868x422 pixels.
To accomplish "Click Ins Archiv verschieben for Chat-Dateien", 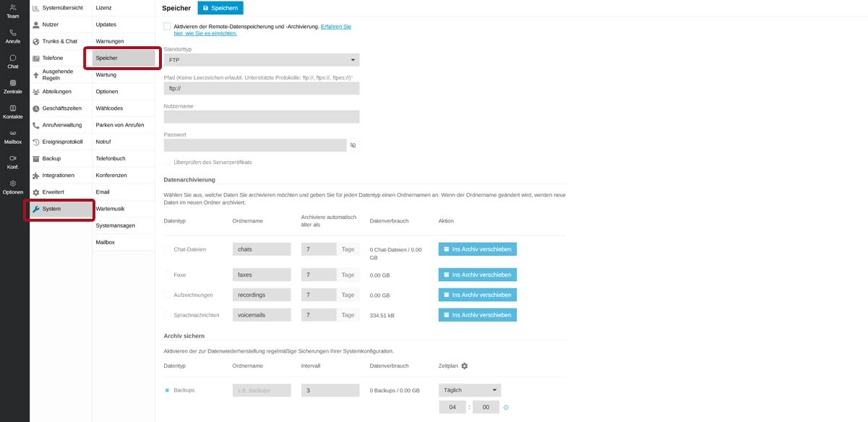I will [x=478, y=249].
